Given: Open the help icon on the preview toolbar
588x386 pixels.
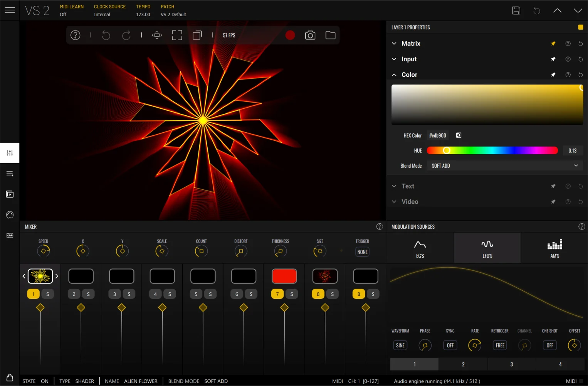Looking at the screenshot, I should tap(75, 35).
